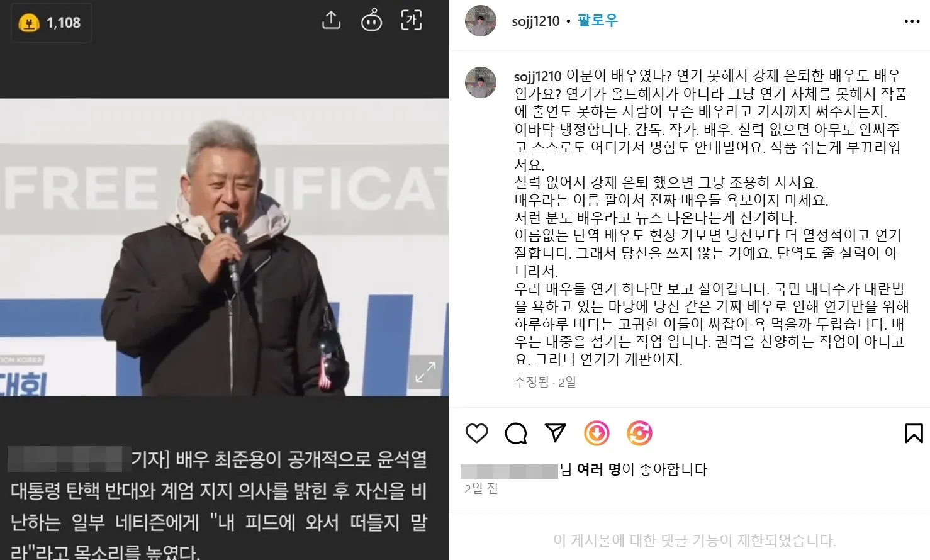930x560 pixels.
Task: Tap the share upload icon in article
Action: coord(331,21)
